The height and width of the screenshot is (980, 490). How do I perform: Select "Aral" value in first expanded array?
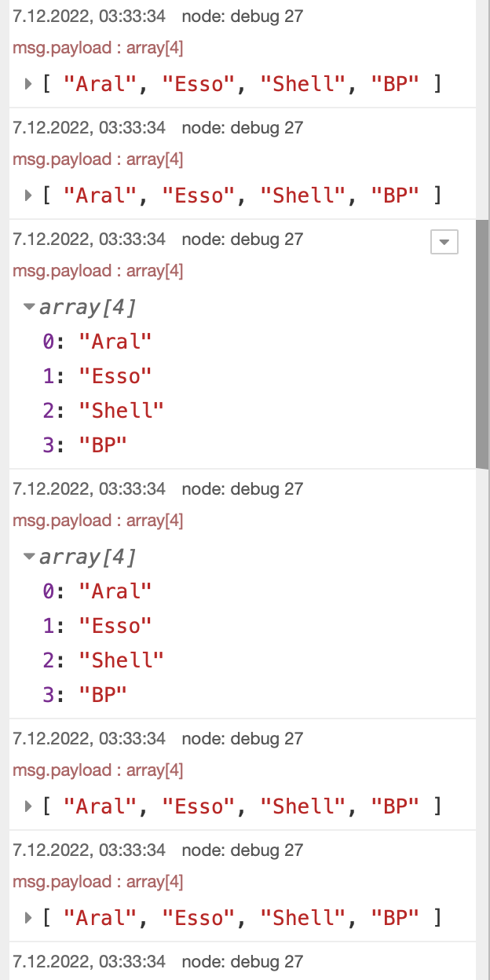115,342
